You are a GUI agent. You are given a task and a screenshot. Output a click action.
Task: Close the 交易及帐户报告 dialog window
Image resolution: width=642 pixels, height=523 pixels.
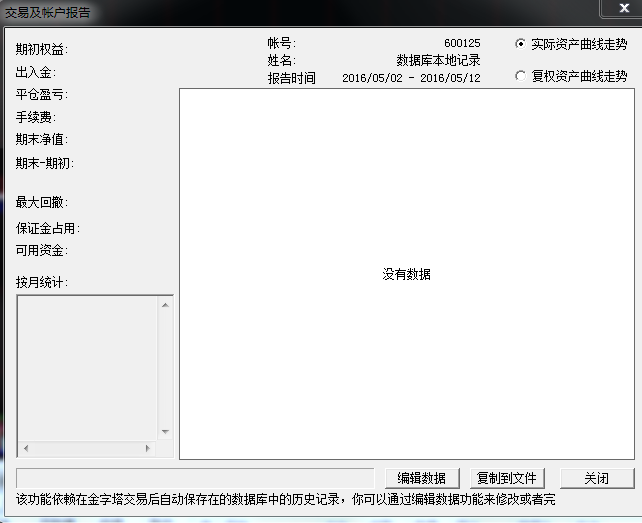point(624,8)
